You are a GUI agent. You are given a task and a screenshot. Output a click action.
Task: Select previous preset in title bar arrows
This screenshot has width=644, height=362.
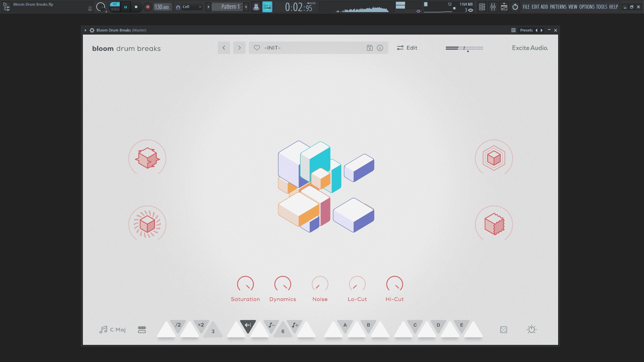tap(536, 30)
